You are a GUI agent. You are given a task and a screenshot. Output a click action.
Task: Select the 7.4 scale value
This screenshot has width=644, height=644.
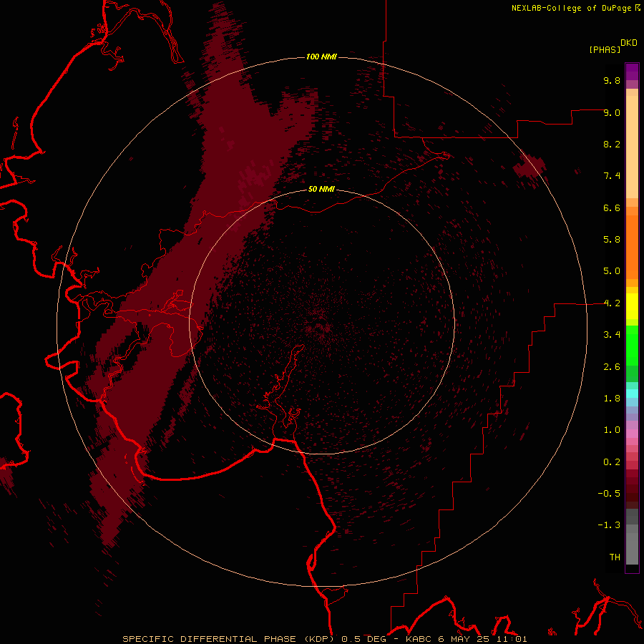tap(612, 176)
